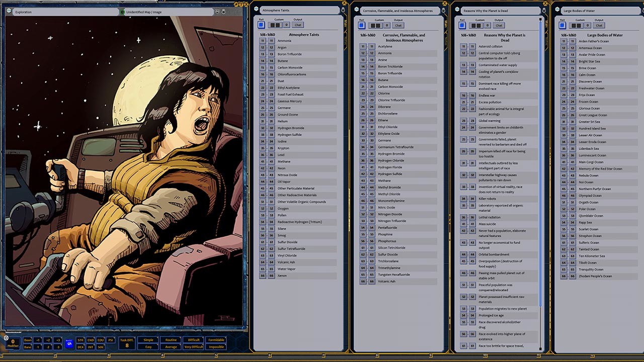This screenshot has width=644, height=362.
Task: Click the person token icon beside the hand icon
Action: pos(223,12)
